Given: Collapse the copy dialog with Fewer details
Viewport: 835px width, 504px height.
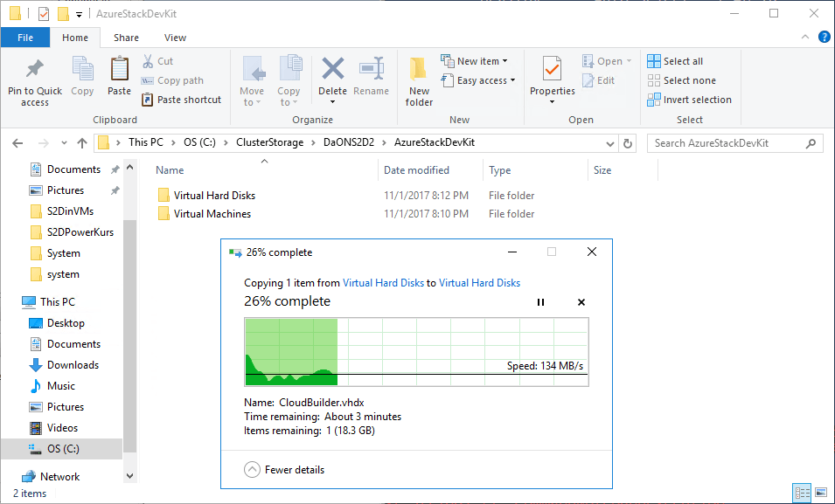Looking at the screenshot, I should [284, 470].
